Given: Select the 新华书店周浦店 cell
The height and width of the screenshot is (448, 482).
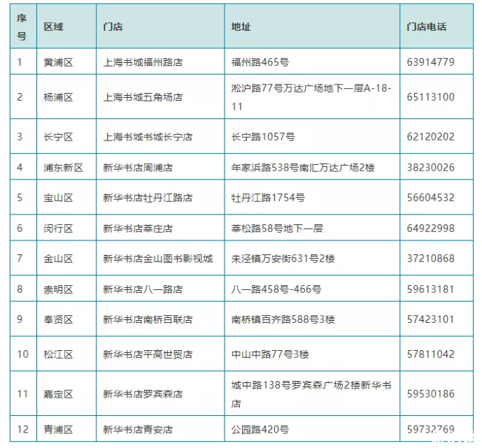Looking at the screenshot, I should (160, 167).
